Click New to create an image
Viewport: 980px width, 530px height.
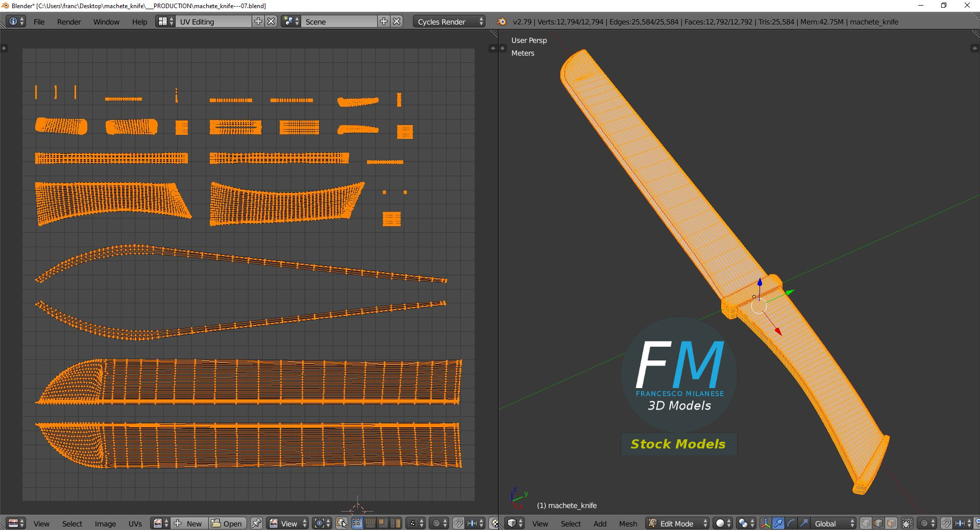(x=189, y=523)
